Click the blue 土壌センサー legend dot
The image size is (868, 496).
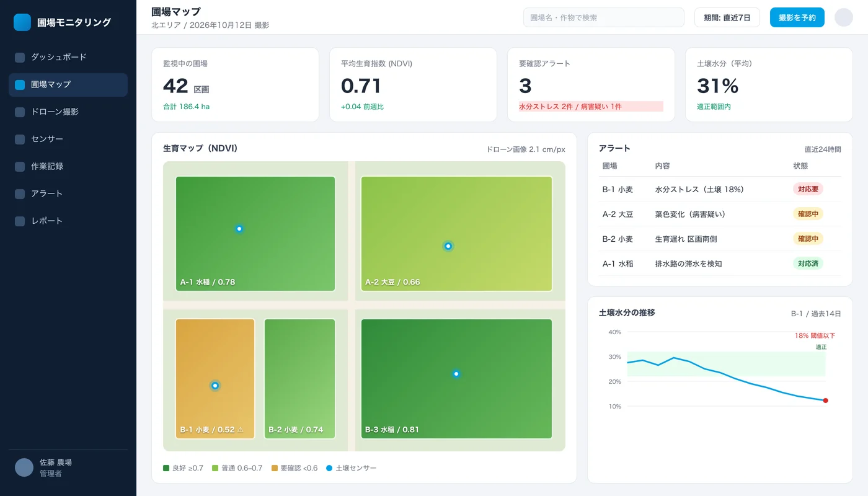[x=329, y=468]
